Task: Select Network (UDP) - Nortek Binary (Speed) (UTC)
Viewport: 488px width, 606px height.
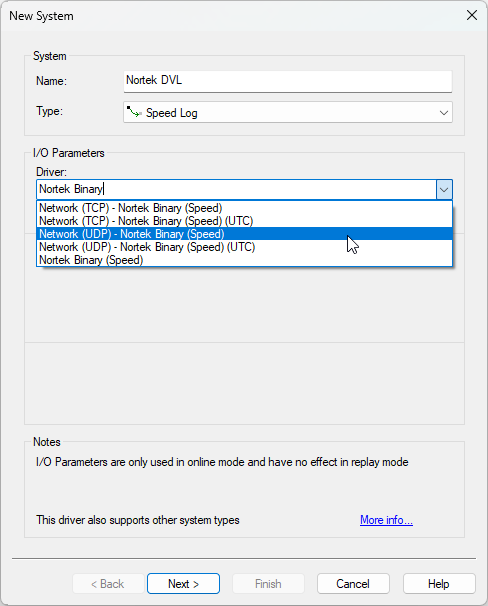Action: [x=244, y=247]
